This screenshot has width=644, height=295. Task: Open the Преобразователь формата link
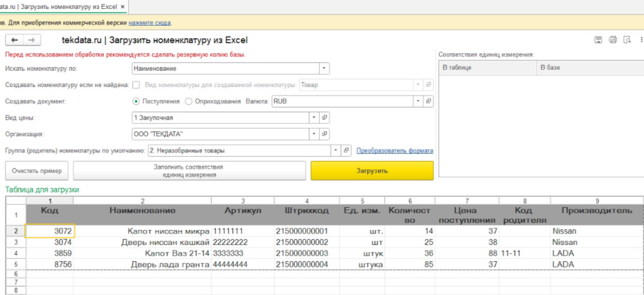pyautogui.click(x=395, y=151)
